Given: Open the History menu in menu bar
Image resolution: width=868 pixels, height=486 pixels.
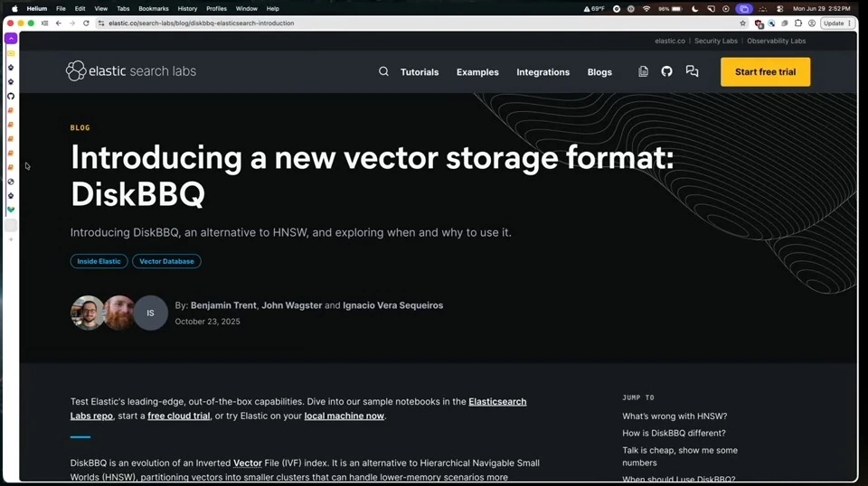Looking at the screenshot, I should click(187, 8).
